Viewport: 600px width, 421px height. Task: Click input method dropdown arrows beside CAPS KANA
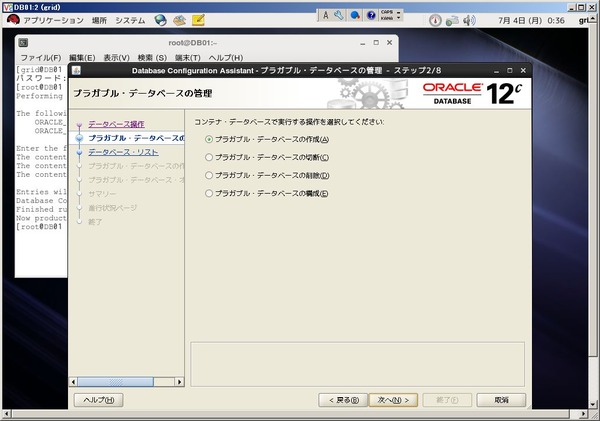coord(398,15)
